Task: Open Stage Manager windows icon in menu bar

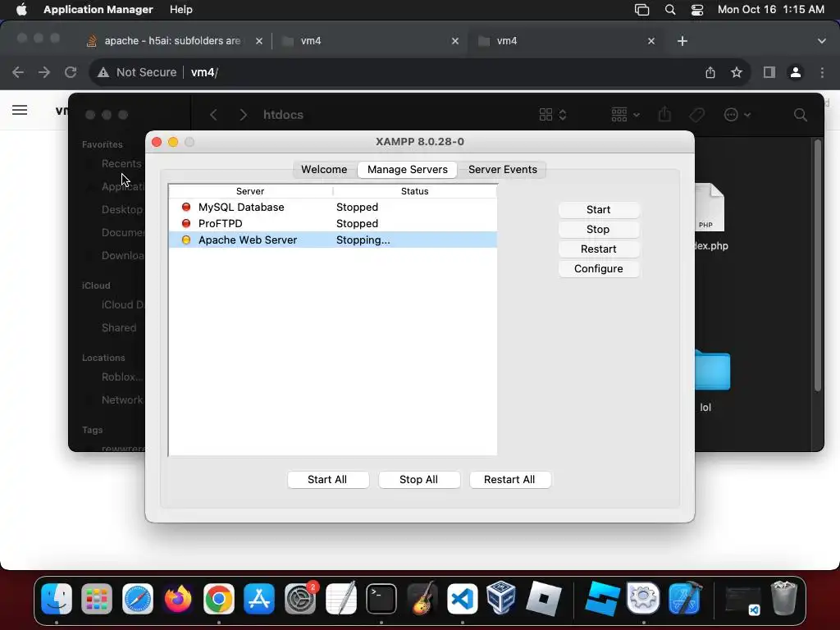Action: coord(641,10)
